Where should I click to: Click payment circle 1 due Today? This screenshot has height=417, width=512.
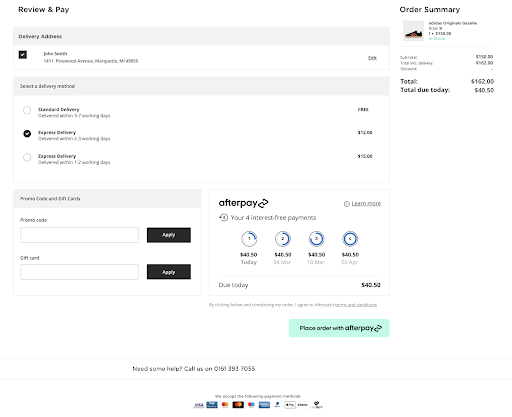point(249,239)
